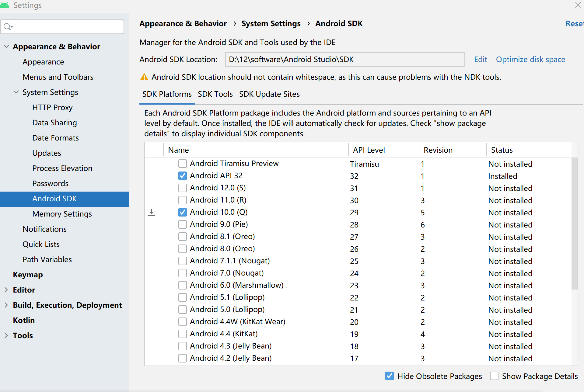584x392 pixels.
Task: Select the Android 7.1.1 (Nougat) row name
Action: [230, 261]
